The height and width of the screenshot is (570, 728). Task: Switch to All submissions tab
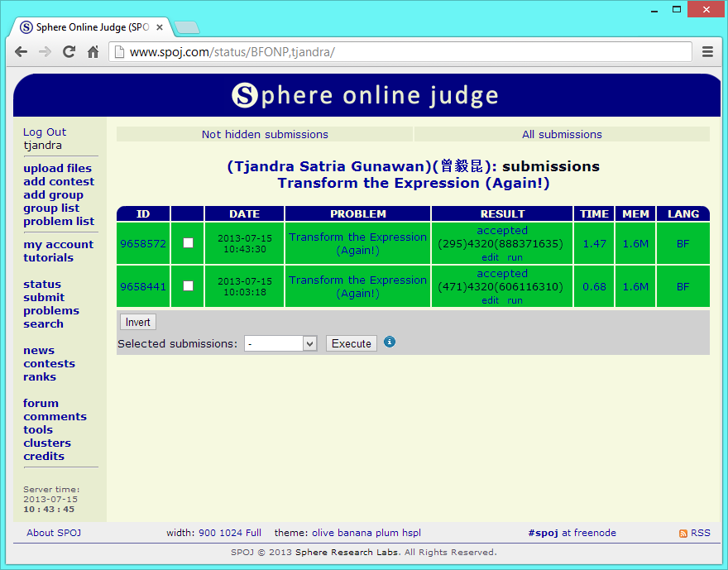(562, 134)
